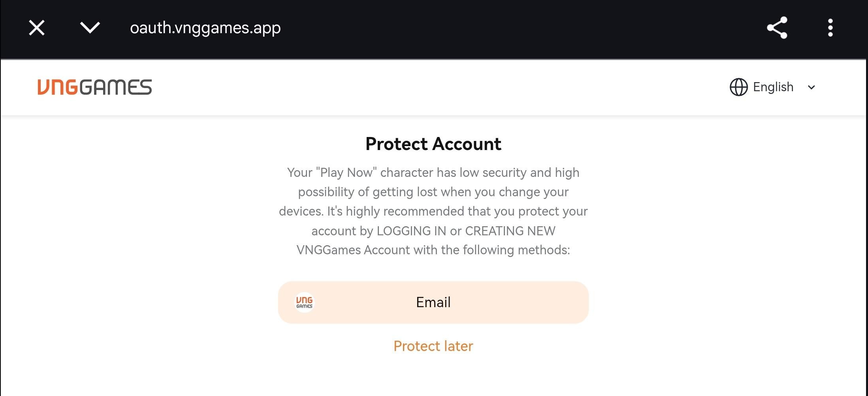868x396 pixels.
Task: Click the "possibility of getting lost" text line
Action: pyautogui.click(x=433, y=192)
